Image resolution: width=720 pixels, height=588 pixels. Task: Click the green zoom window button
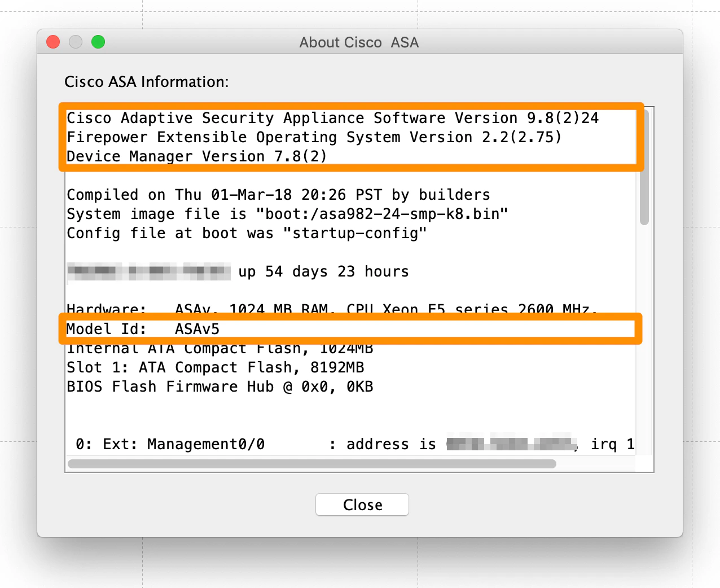tap(98, 42)
